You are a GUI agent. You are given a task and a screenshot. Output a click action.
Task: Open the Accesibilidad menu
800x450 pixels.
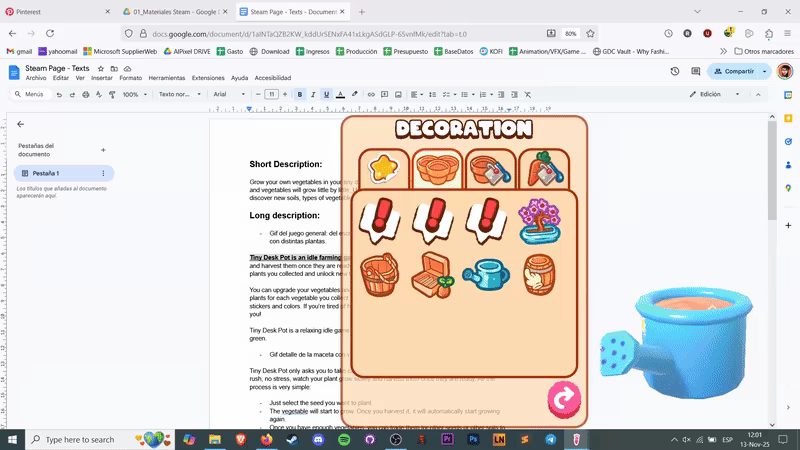273,78
